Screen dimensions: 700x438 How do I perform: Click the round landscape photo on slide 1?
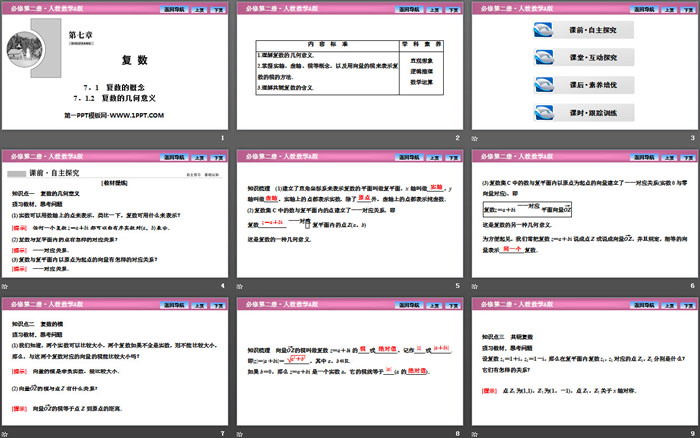coord(25,49)
